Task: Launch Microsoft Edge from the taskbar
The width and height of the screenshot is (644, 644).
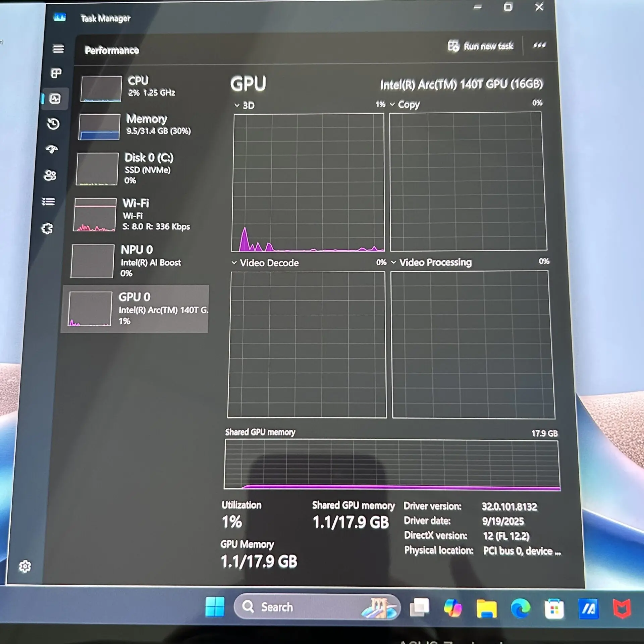Action: (x=521, y=608)
